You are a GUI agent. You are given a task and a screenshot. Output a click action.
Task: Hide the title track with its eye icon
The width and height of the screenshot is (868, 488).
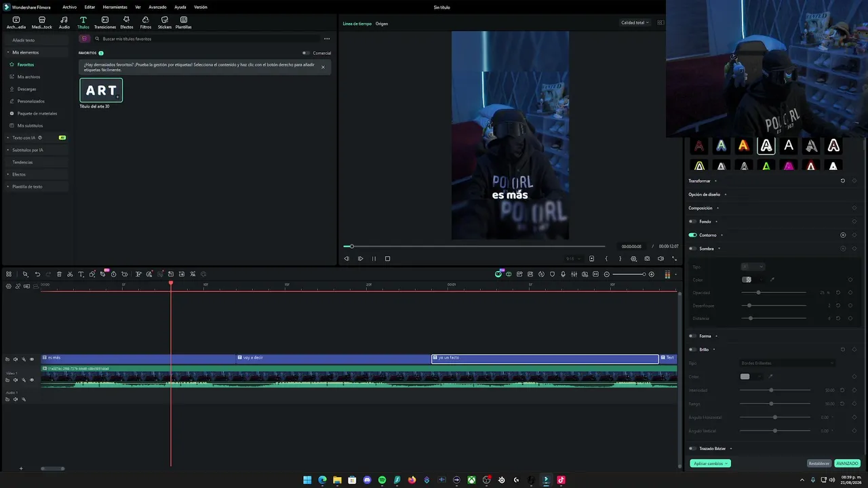[31, 359]
